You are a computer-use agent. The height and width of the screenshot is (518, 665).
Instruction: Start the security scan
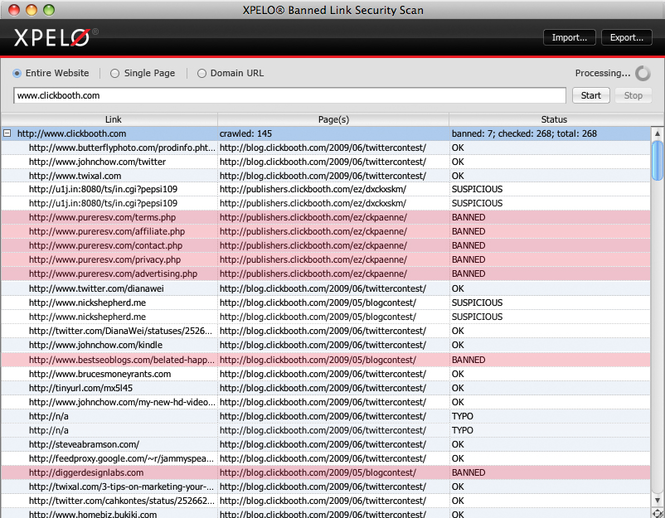[591, 95]
